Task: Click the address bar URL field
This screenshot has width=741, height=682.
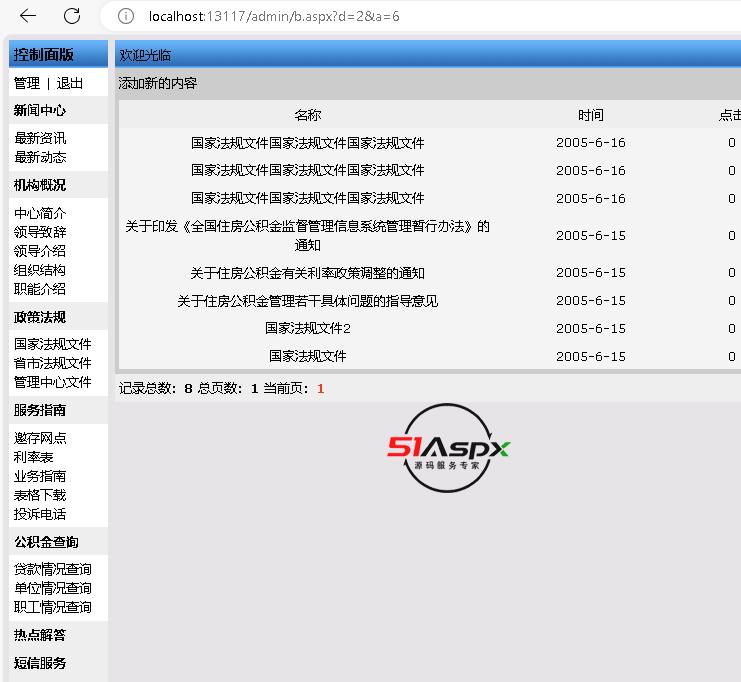Action: point(400,16)
